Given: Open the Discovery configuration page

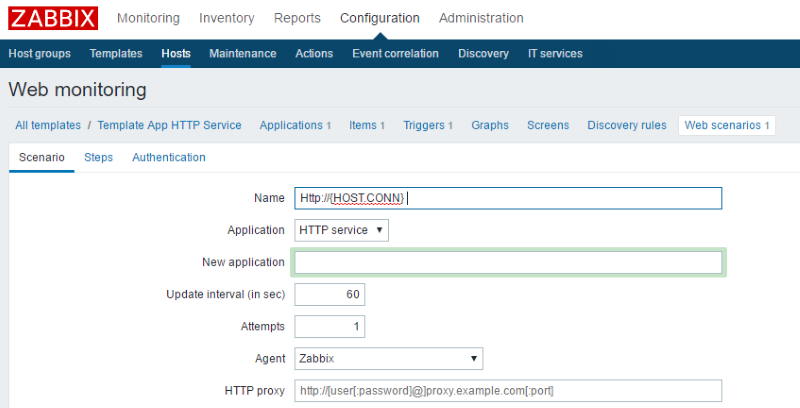Looking at the screenshot, I should [483, 54].
